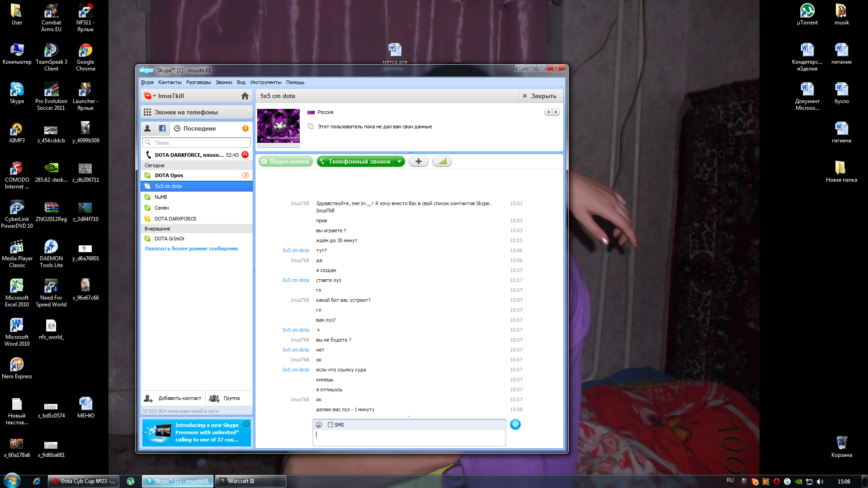Send the message with blue send icon
Image resolution: width=868 pixels, height=488 pixels.
point(515,424)
